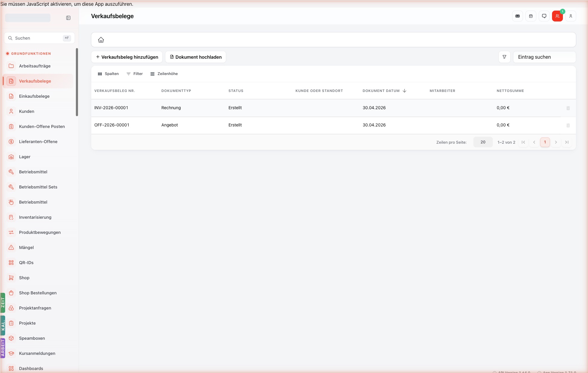Viewport: 588px width, 373px height.
Task: Open the rows per page selector showing 20
Action: tap(483, 142)
